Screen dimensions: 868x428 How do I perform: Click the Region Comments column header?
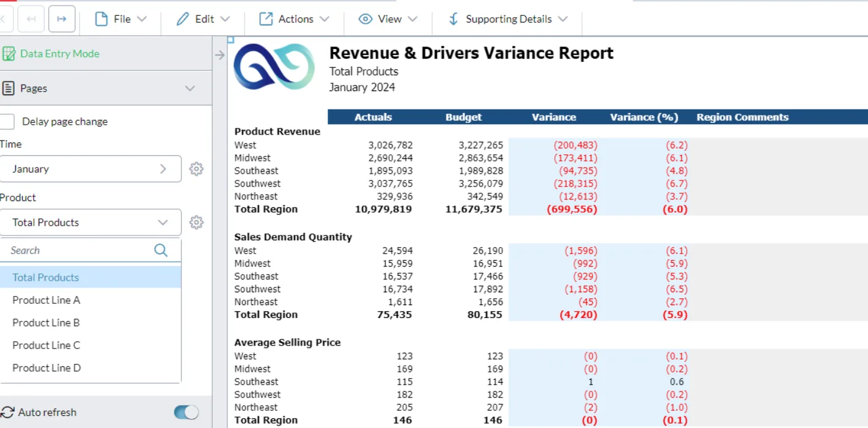pos(743,117)
